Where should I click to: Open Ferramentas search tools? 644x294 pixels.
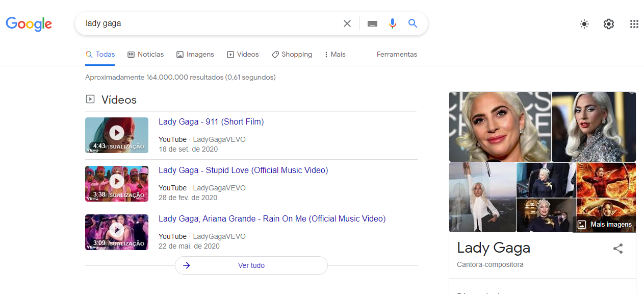pos(397,55)
